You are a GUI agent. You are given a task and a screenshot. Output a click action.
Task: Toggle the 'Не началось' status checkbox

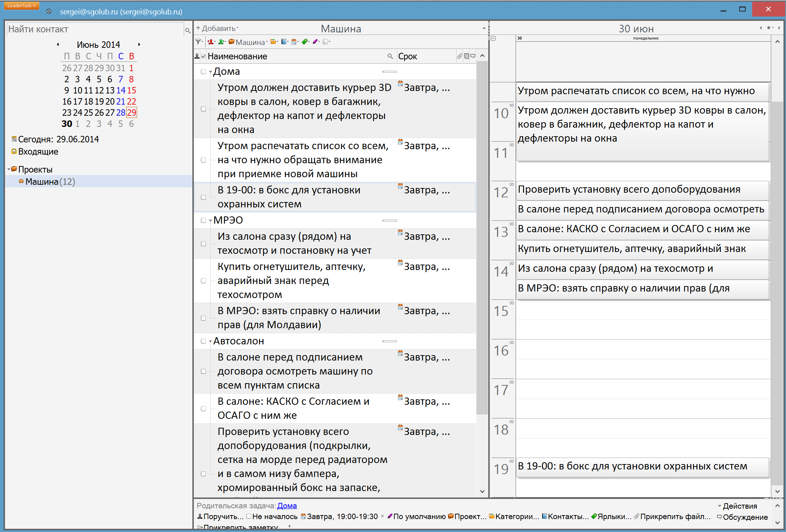[249, 517]
